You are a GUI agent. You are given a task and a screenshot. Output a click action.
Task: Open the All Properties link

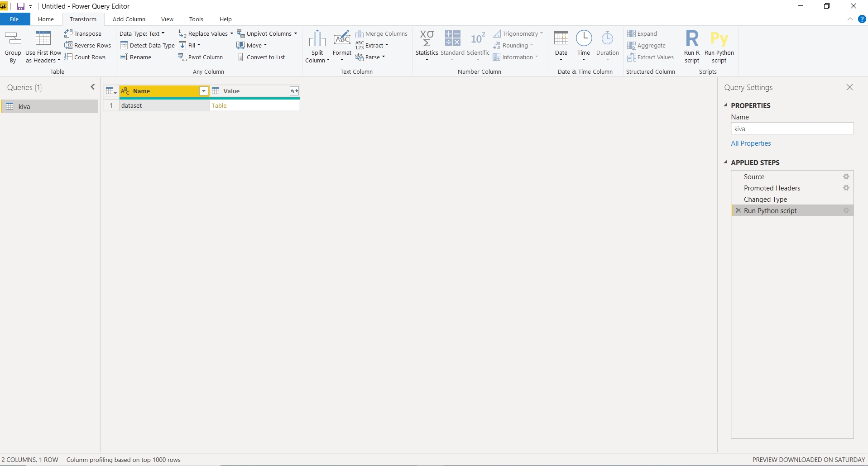[x=751, y=143]
